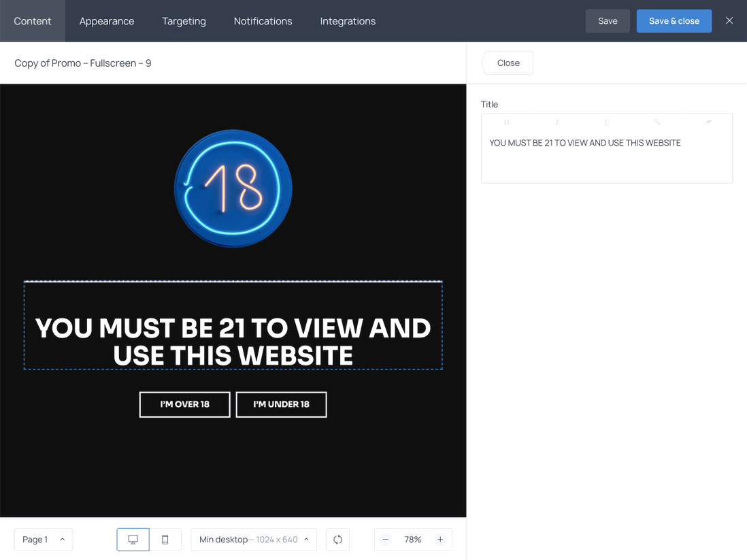The image size is (747, 560).
Task: Underline the Title text
Action: (x=607, y=122)
